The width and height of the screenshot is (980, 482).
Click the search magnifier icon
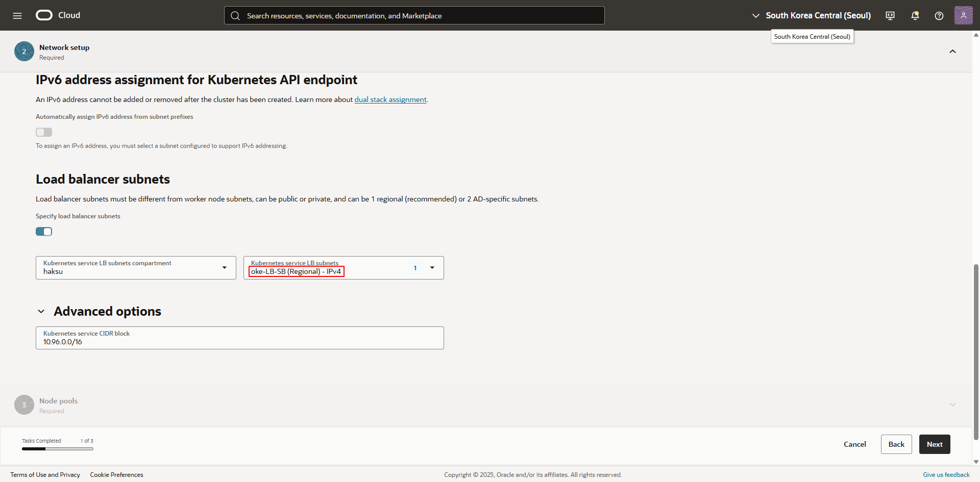coord(235,16)
